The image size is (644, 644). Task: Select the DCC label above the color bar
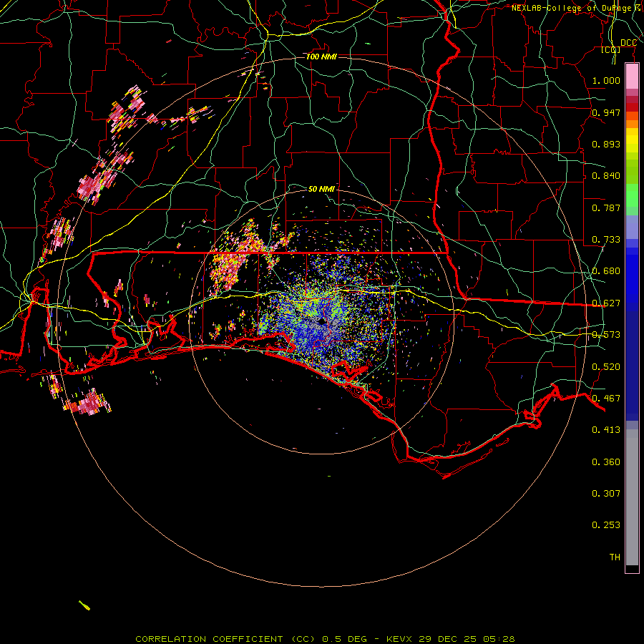(628, 43)
